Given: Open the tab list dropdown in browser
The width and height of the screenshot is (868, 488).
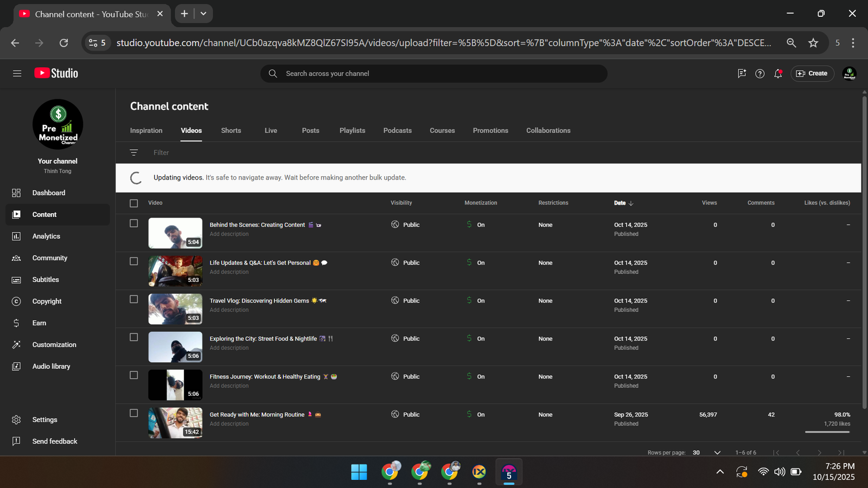Looking at the screenshot, I should [203, 14].
